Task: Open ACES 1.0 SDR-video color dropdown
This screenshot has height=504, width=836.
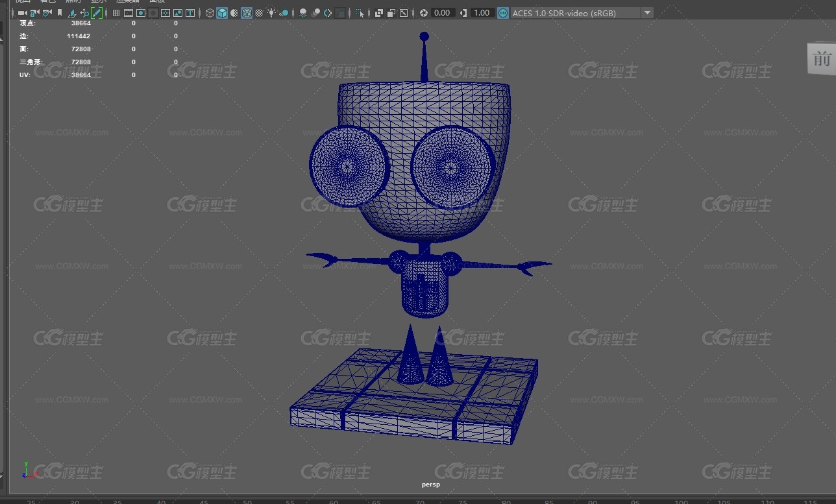Action: point(582,13)
